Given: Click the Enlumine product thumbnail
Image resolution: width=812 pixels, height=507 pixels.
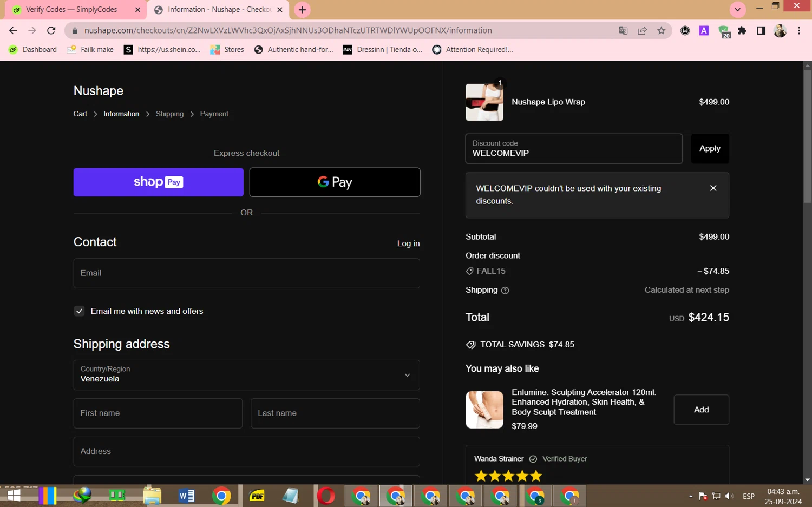Looking at the screenshot, I should click(484, 410).
